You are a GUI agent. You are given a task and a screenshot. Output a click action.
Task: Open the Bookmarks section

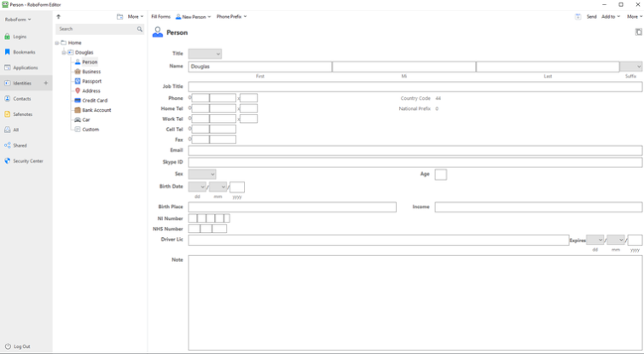(x=20, y=52)
